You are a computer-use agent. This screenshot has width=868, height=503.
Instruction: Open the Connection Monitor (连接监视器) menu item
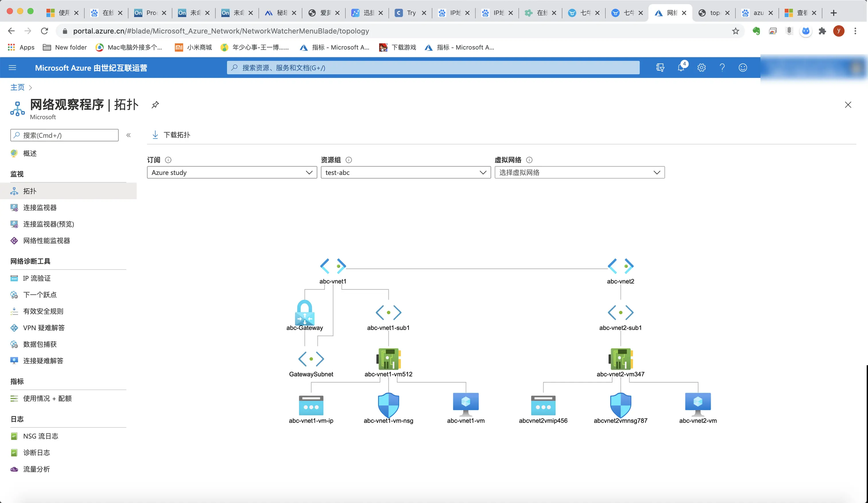click(40, 207)
